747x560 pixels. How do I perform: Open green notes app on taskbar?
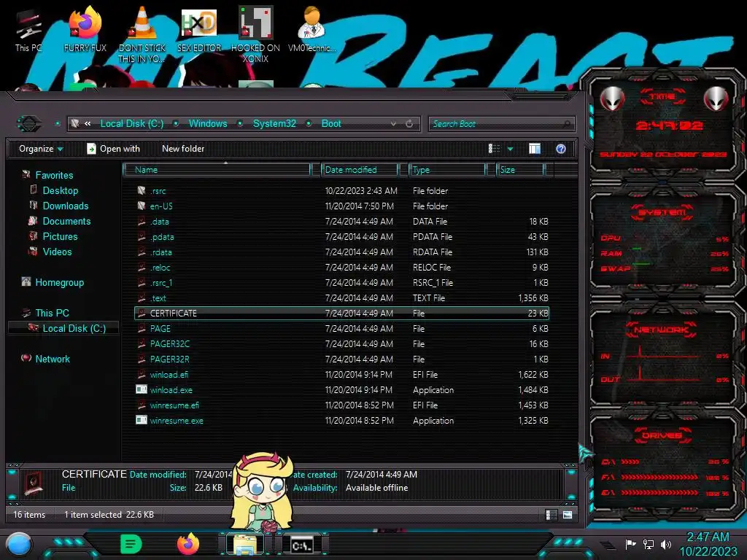(131, 544)
